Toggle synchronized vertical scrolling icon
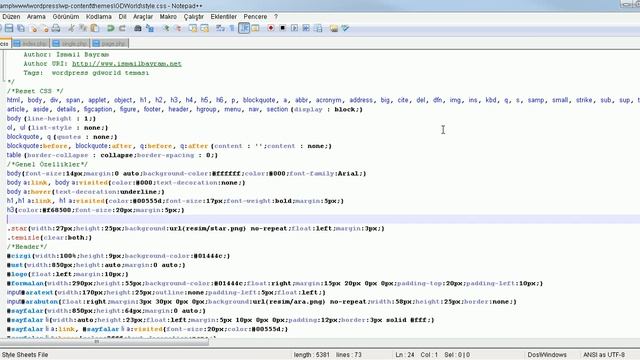Image resolution: width=640 pixels, height=360 pixels. (x=193, y=28)
